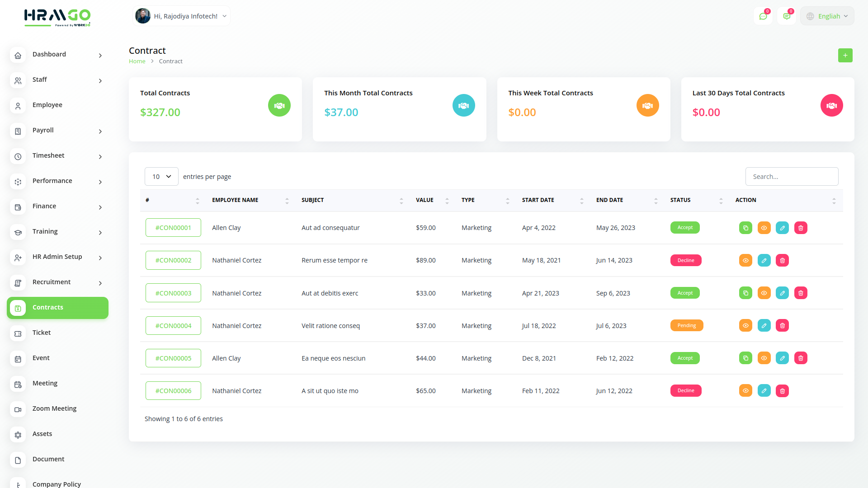Open the notifications icon next to language selector

[x=787, y=16]
